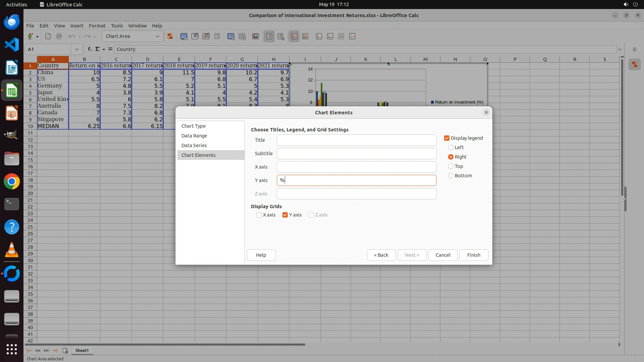Open the Format menu
The width and height of the screenshot is (644, 362).
point(97,26)
